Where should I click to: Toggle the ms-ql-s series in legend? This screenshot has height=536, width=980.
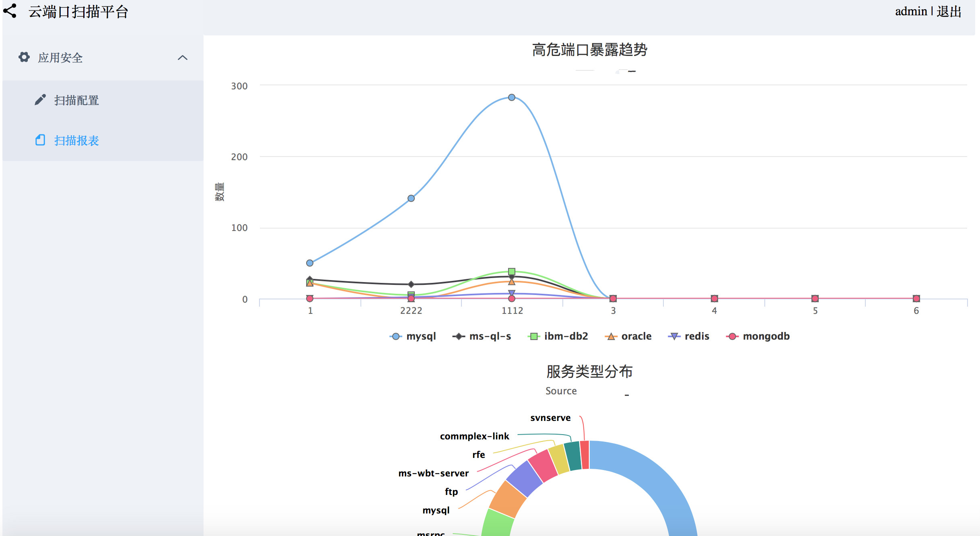tap(482, 336)
